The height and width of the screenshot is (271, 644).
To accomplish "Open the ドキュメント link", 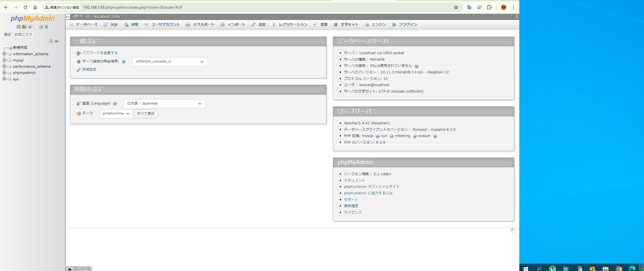I will pyautogui.click(x=355, y=180).
